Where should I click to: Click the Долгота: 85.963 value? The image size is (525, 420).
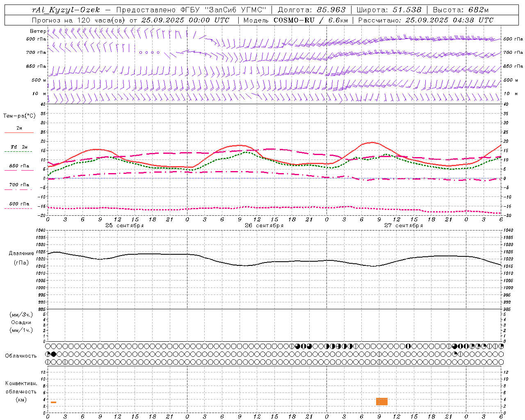click(312, 10)
